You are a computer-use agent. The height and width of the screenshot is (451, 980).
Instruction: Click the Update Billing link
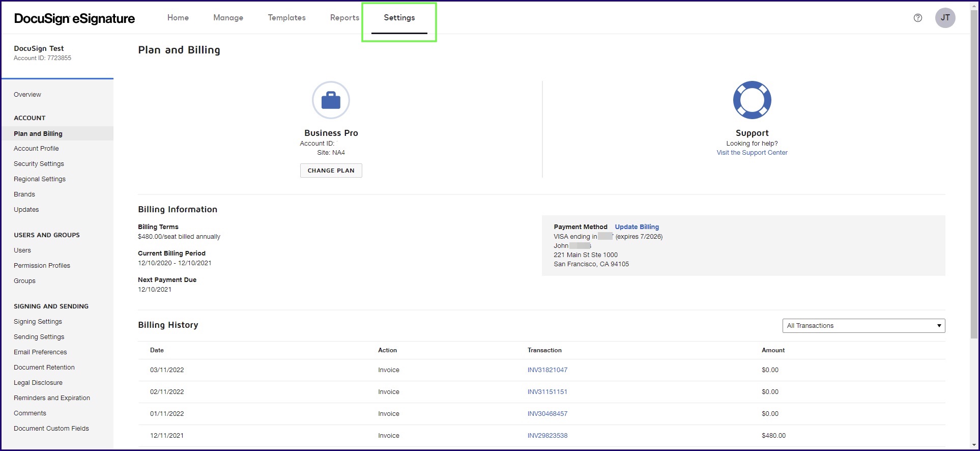point(637,227)
